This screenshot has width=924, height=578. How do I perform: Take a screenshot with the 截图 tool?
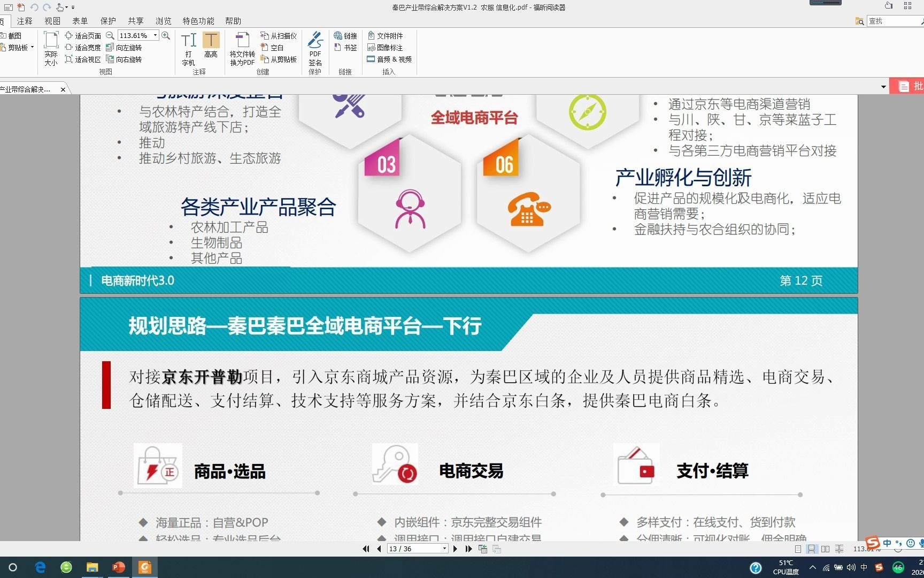[13, 35]
